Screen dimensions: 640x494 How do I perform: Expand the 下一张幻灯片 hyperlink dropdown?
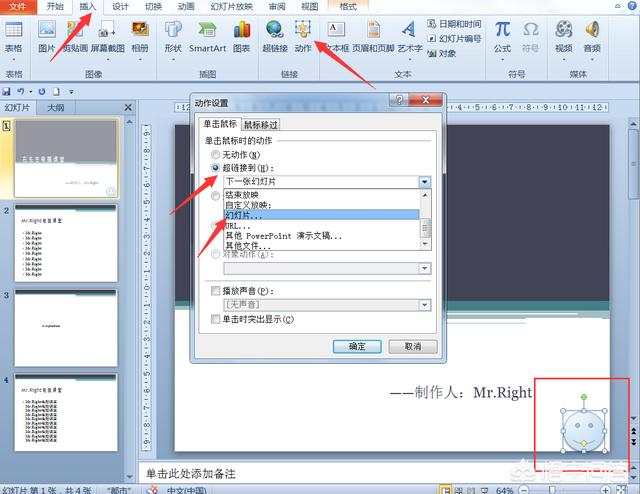(x=424, y=182)
